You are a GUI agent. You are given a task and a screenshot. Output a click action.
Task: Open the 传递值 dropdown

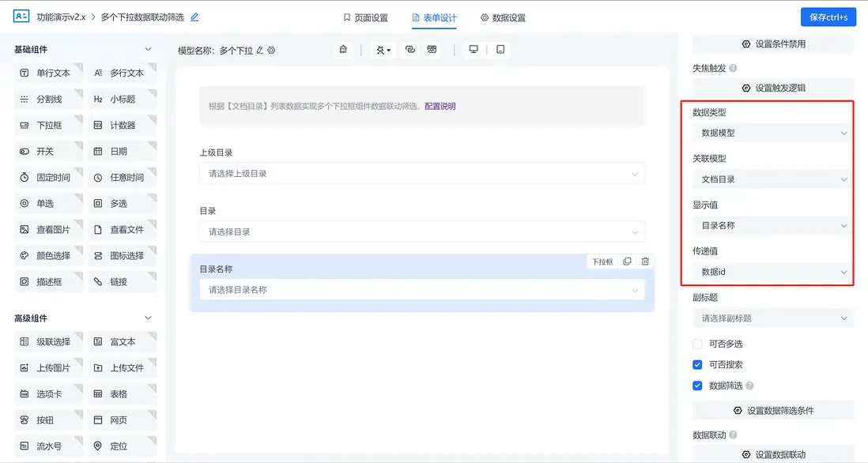771,272
